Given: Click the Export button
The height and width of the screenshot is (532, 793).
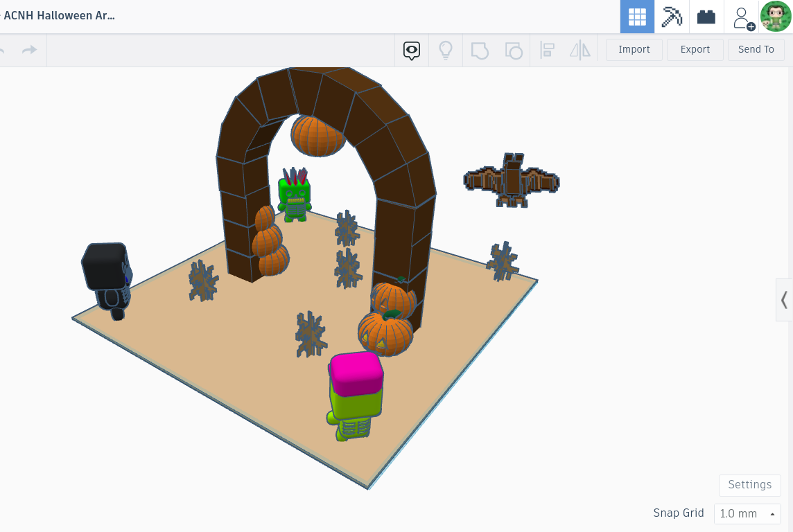Looking at the screenshot, I should click(x=695, y=49).
